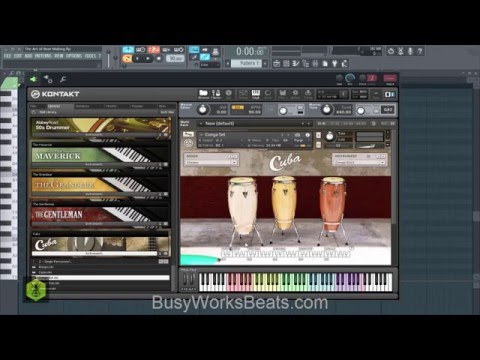Toggle the Mute button on Conga Set
This screenshot has width=480, height=360.
(318, 145)
